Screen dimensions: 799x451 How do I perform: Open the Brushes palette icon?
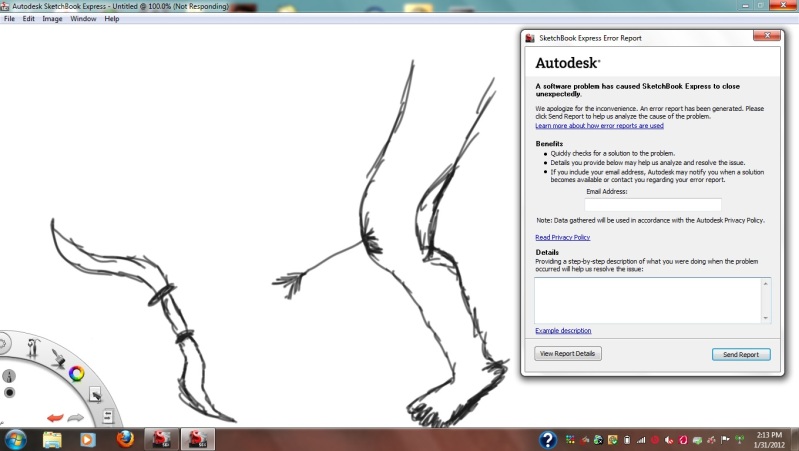coord(57,358)
